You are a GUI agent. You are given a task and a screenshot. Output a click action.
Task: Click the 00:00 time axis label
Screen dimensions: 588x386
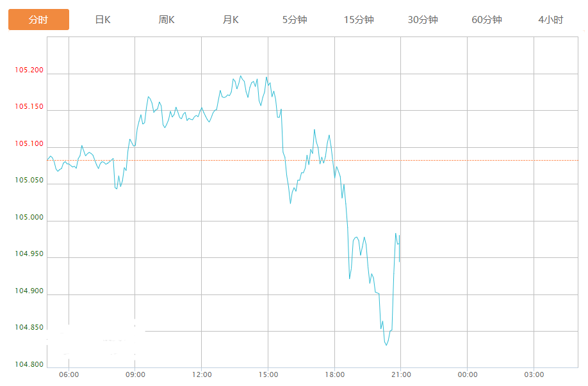click(x=468, y=374)
